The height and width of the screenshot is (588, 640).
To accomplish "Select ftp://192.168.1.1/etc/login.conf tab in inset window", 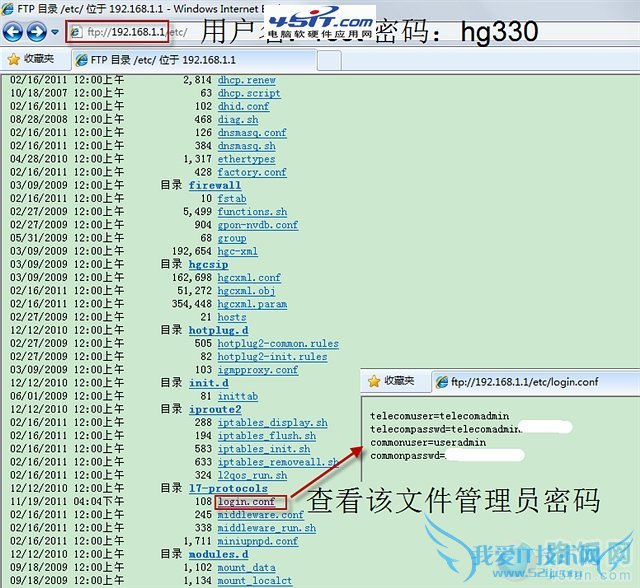I will click(x=535, y=382).
